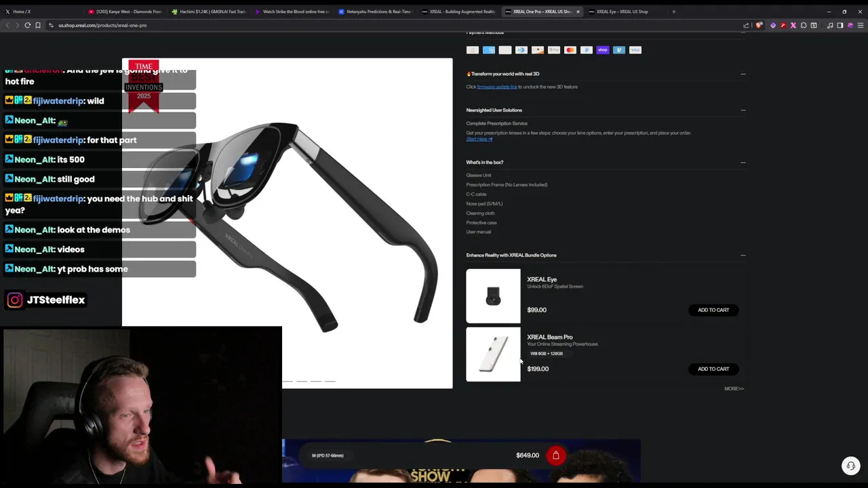Image resolution: width=868 pixels, height=488 pixels.
Task: Open the XREAL Beam Pro product thumbnail
Action: [493, 354]
